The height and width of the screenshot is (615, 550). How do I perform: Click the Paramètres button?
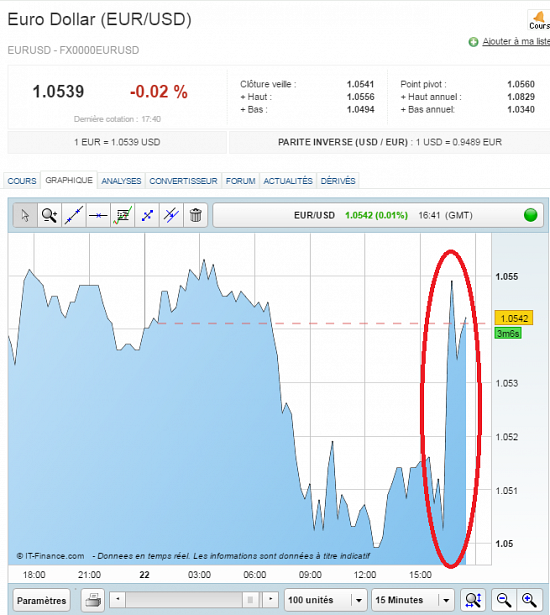point(42,600)
